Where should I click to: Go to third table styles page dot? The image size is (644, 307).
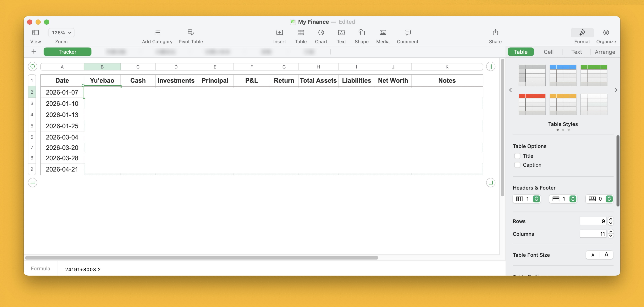point(569,130)
